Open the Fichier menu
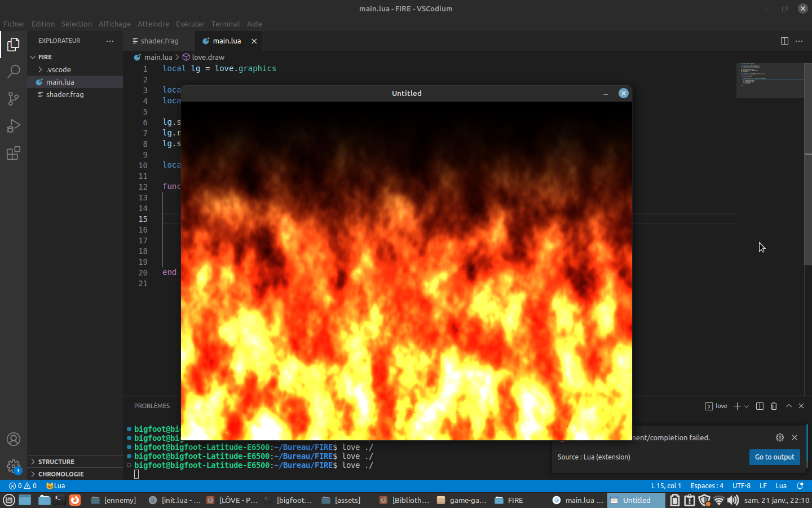 [x=14, y=24]
